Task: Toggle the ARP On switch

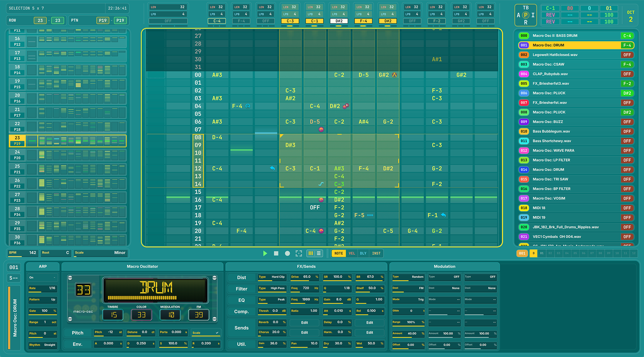Action: point(43,277)
